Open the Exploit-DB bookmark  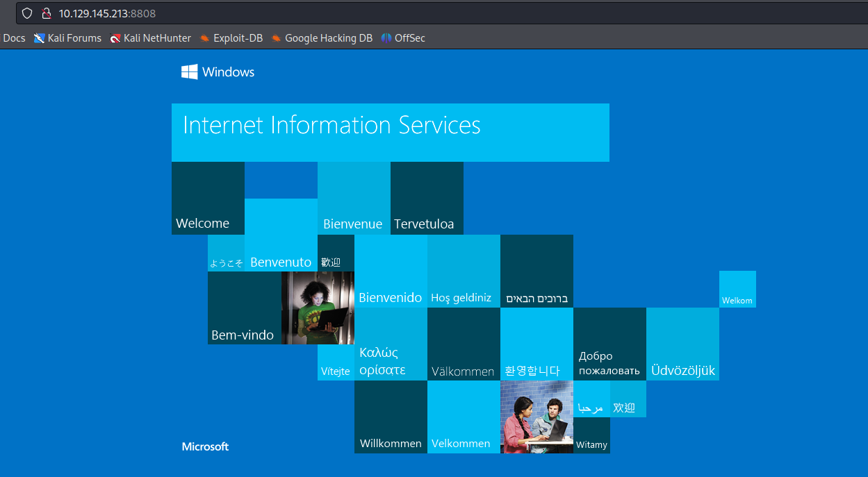coord(231,38)
